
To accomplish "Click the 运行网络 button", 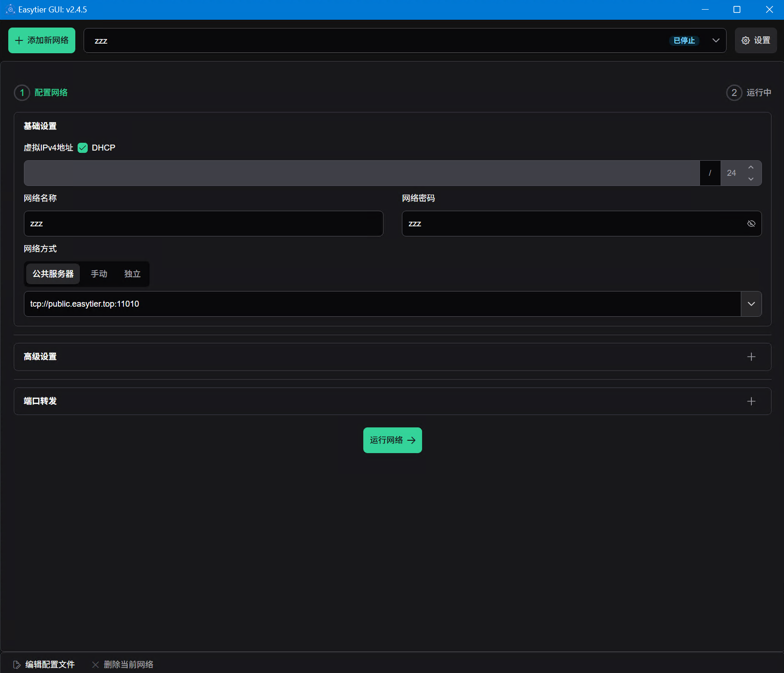I will point(392,440).
